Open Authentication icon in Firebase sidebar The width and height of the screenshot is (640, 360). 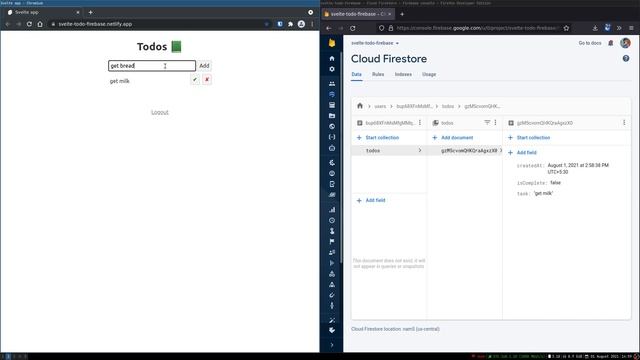coord(332,84)
